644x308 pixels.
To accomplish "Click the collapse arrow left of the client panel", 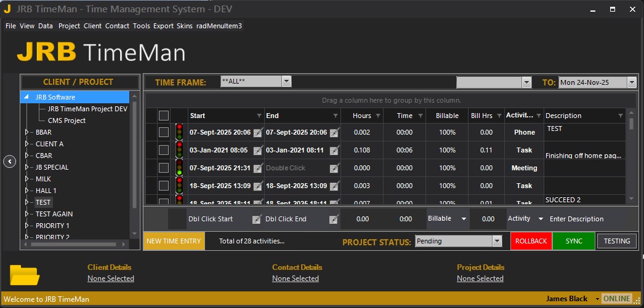I will (9, 161).
